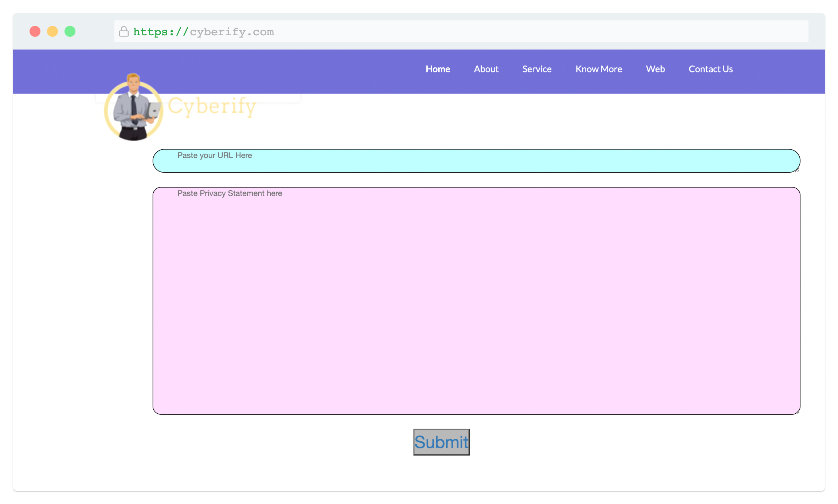Click the green maximize window dot
This screenshot has width=838, height=504.
pyautogui.click(x=70, y=31)
